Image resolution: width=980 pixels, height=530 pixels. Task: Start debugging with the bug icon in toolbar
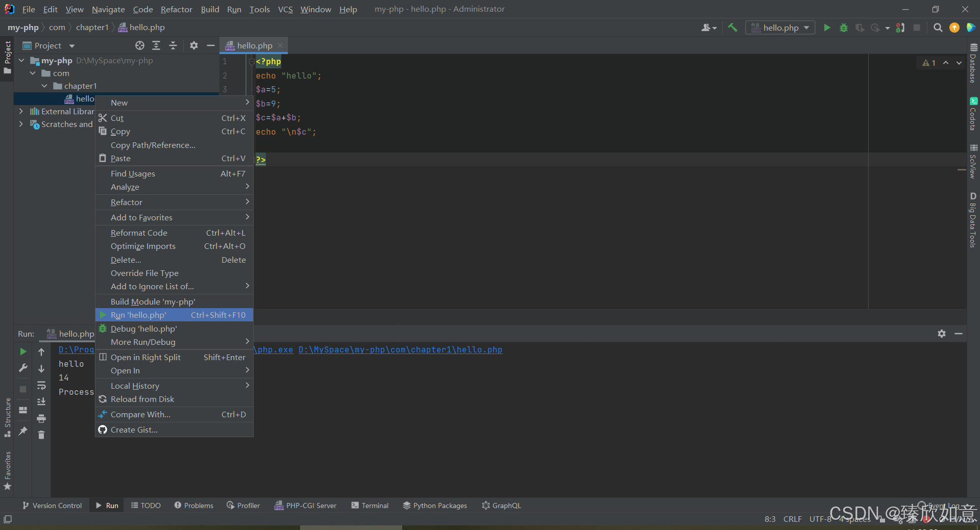coord(843,28)
